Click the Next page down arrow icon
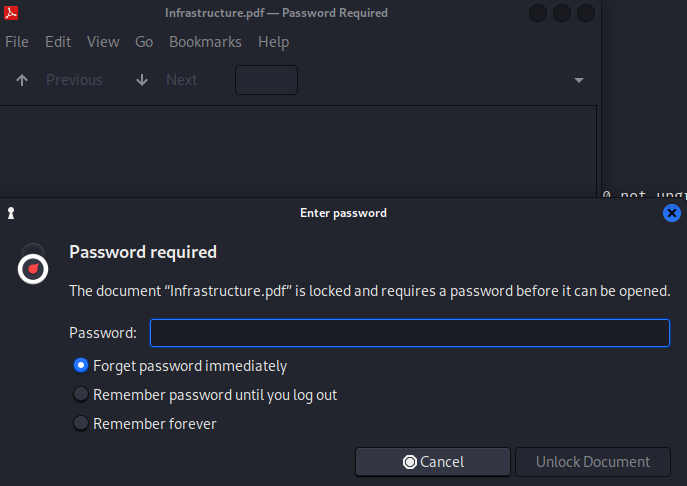The height and width of the screenshot is (486, 687). 142,80
